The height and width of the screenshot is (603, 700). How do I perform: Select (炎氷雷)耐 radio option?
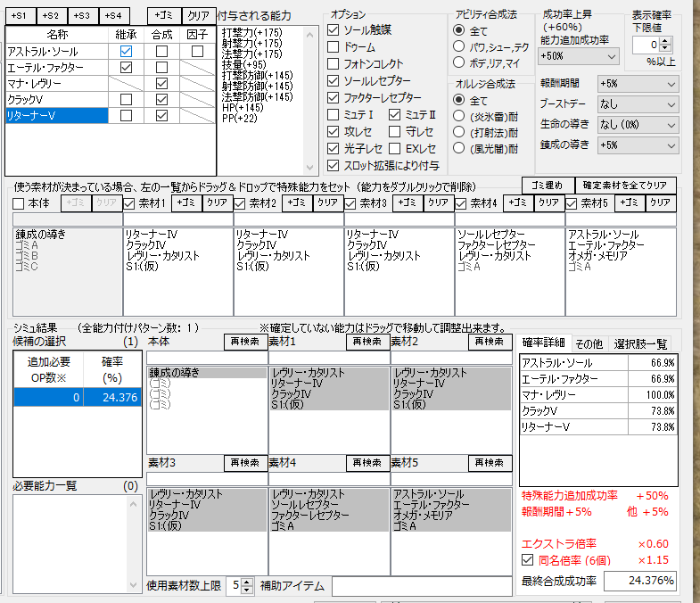tap(458, 116)
